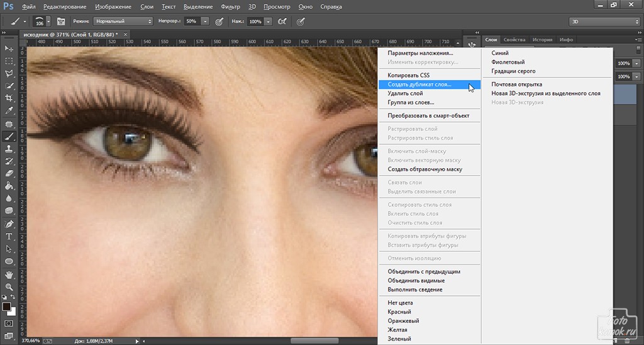Expand the toolbox to two columns
Viewport: 644px width, 345px height.
click(x=4, y=33)
